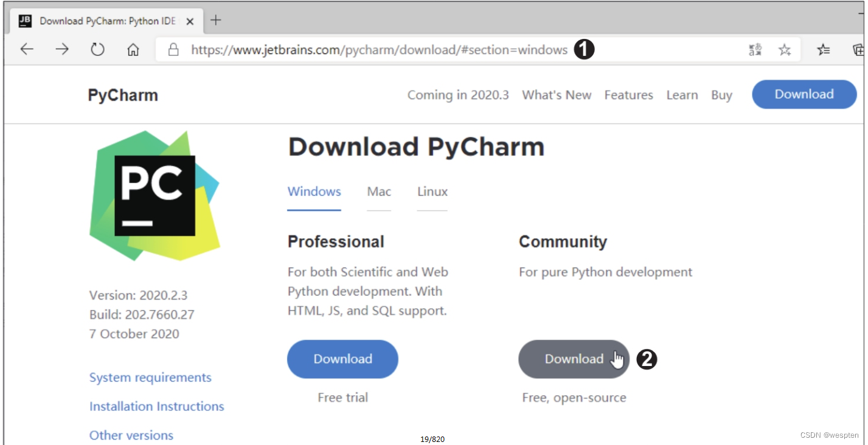Click the Free trial label

[342, 398]
